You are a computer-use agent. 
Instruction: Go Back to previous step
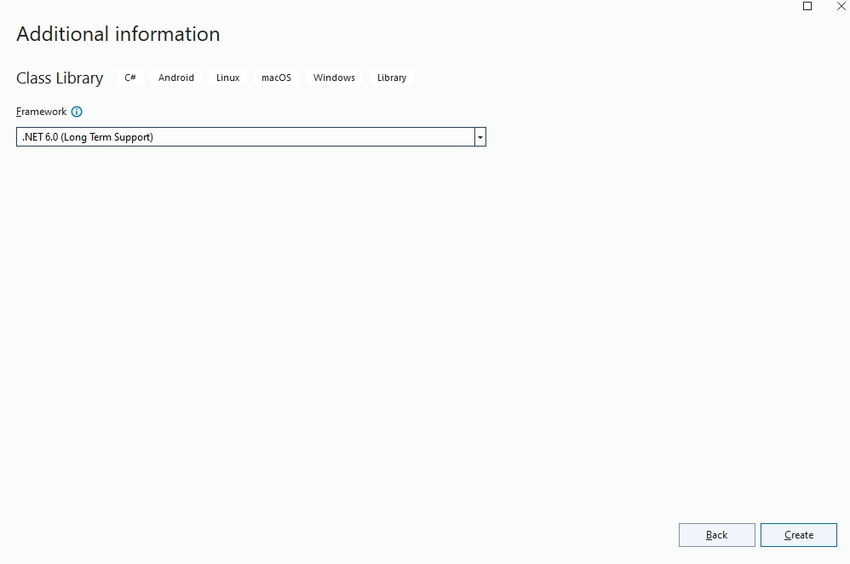717,535
